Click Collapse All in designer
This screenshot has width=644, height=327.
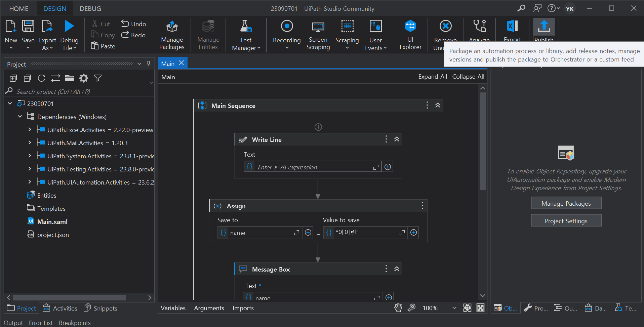468,77
